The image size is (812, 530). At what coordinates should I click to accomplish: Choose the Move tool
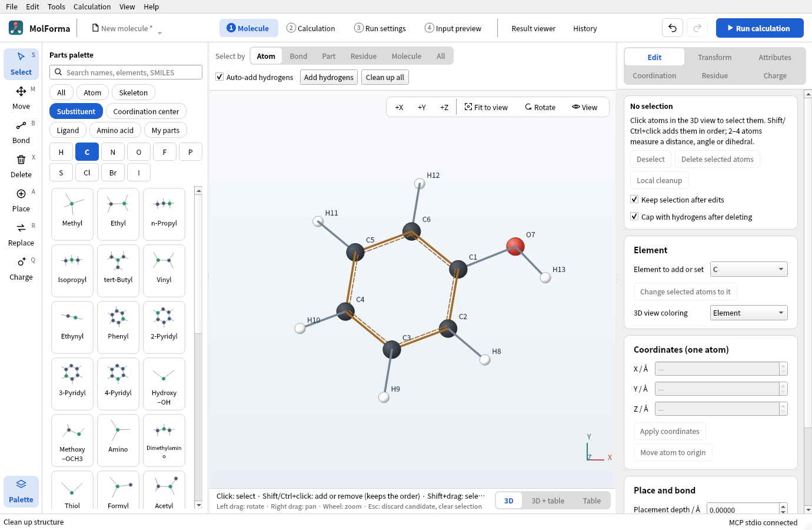pos(21,98)
